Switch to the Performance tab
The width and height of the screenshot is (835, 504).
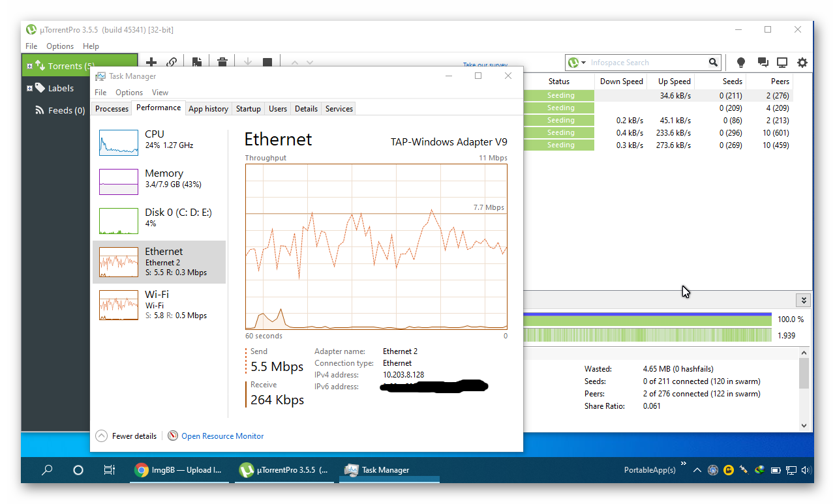[x=159, y=108]
